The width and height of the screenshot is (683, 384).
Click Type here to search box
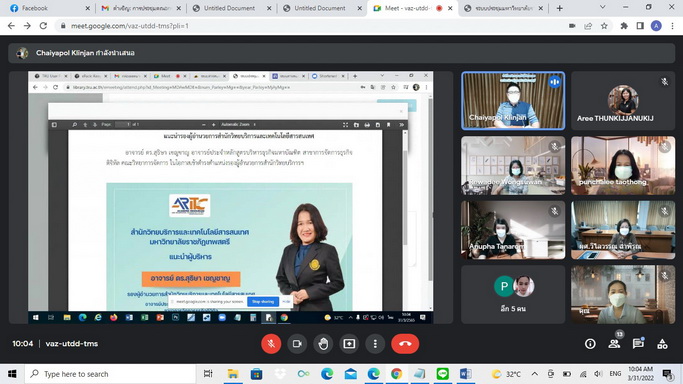[x=110, y=374]
